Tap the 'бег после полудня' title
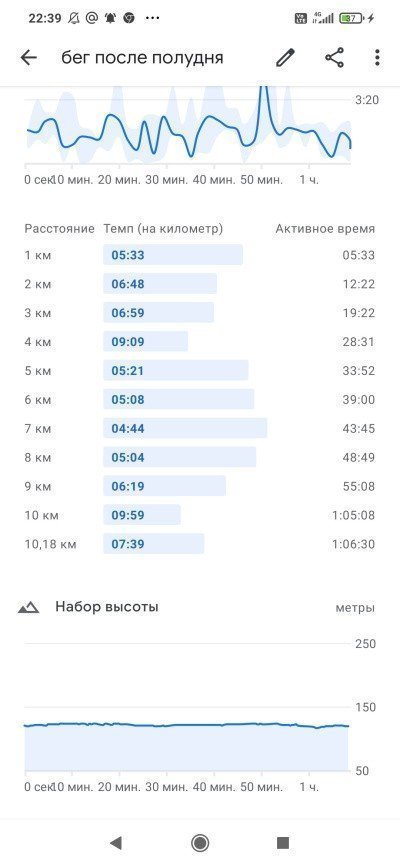This screenshot has width=400, height=867. [142, 58]
